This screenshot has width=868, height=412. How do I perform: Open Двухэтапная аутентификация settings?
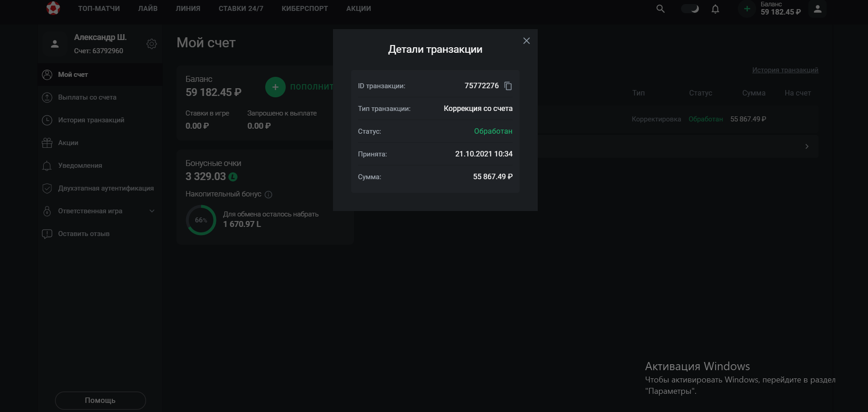point(106,188)
